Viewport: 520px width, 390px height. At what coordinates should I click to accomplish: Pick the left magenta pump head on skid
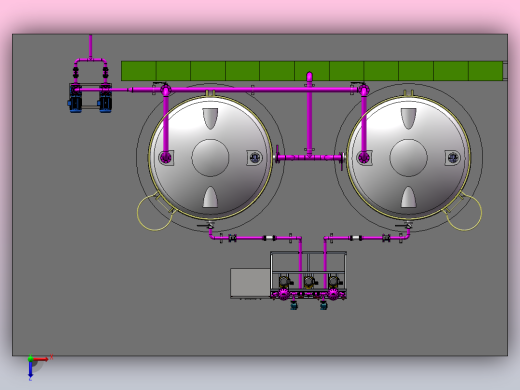point(284,294)
